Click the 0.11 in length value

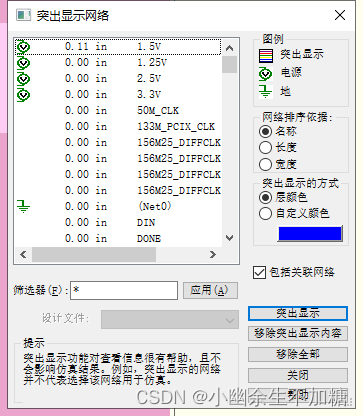(86, 46)
